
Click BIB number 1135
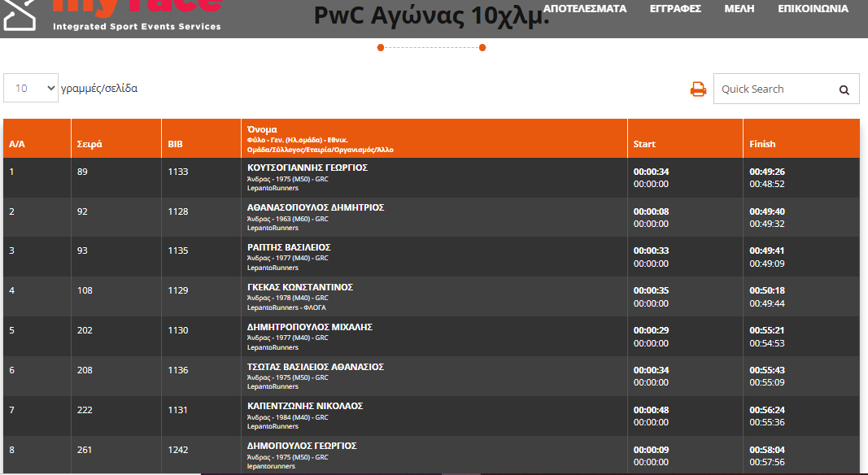pos(177,251)
